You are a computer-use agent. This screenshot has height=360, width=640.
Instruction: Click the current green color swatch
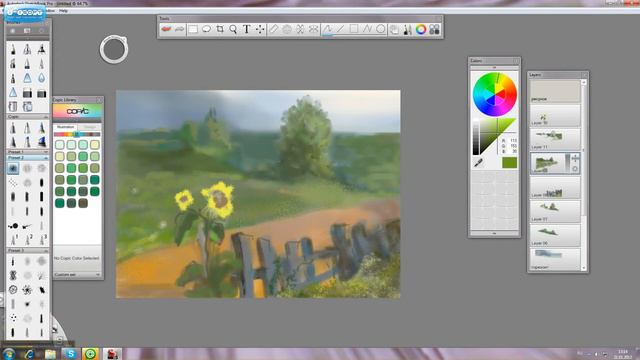point(509,162)
